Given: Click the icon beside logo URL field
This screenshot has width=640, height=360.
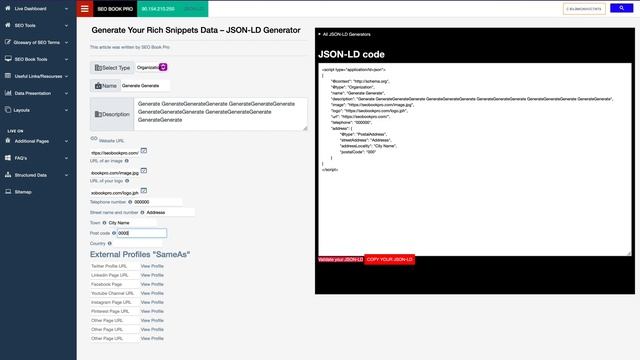Looking at the screenshot, I should point(144,191).
